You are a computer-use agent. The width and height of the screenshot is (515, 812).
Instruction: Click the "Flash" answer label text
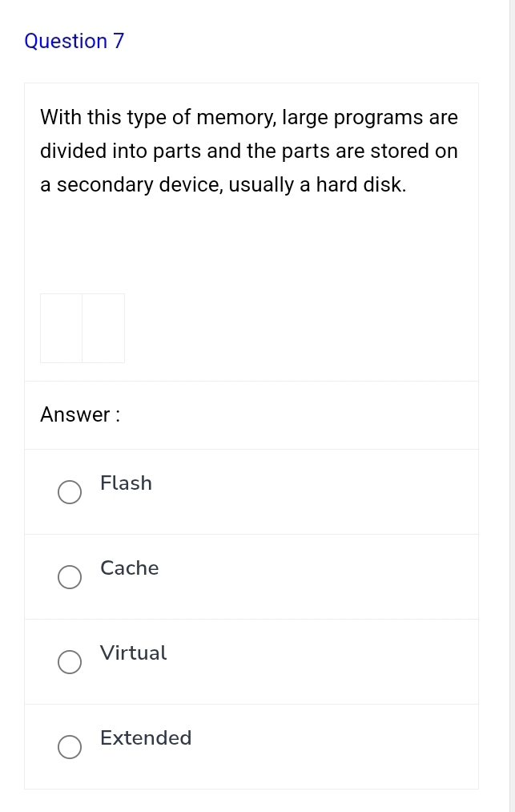(126, 483)
